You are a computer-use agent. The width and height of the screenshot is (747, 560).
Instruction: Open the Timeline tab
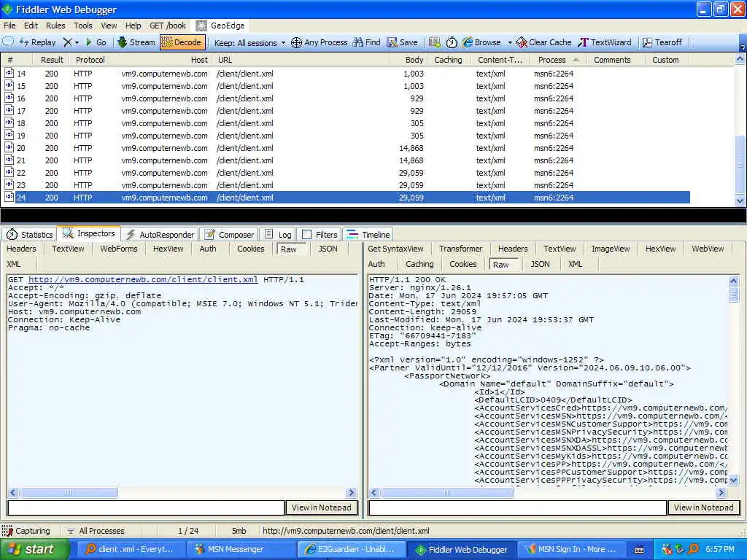pyautogui.click(x=368, y=234)
